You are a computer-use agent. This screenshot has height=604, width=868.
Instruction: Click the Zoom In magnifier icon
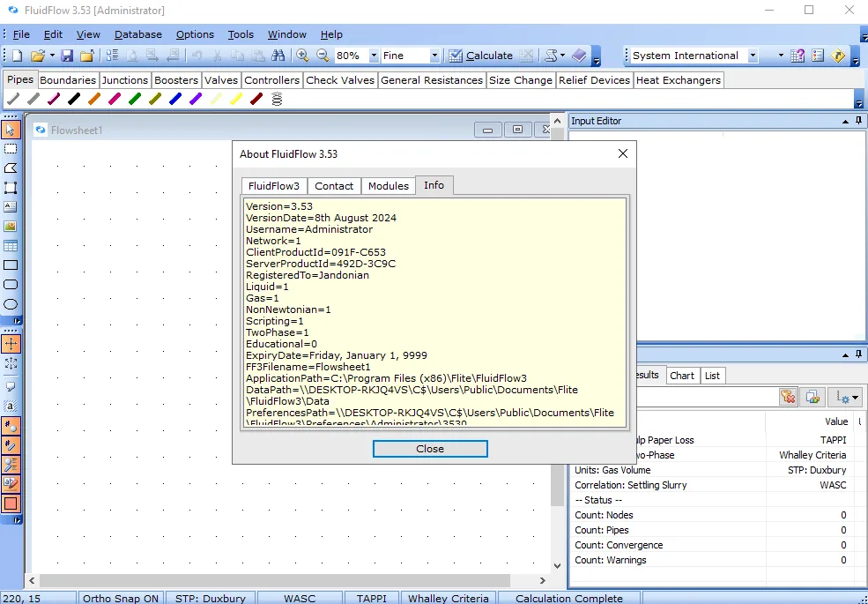[x=302, y=56]
